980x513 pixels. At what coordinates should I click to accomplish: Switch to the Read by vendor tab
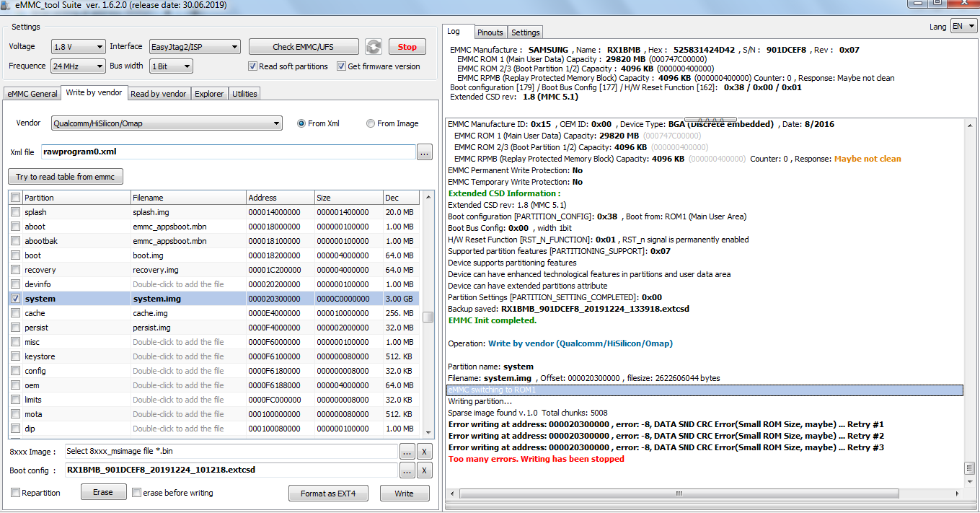point(159,94)
